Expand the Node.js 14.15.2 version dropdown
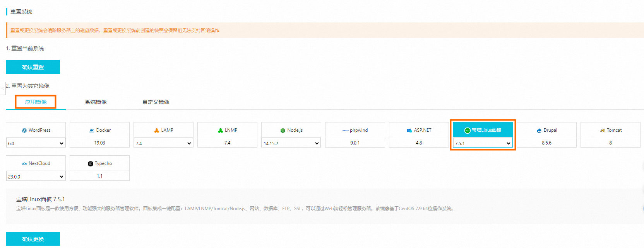The height and width of the screenshot is (248, 644). [x=291, y=143]
